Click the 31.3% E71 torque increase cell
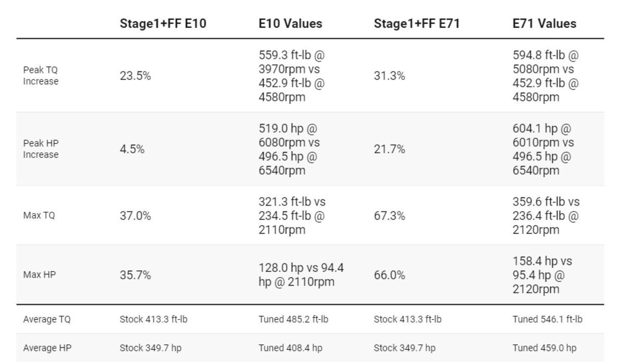This screenshot has width=629, height=364. tap(389, 76)
